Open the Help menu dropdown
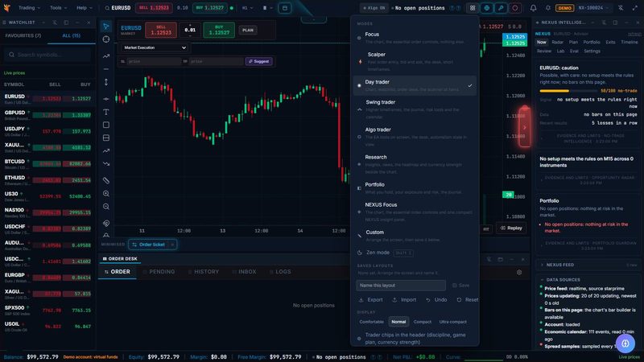Screen dimensions: 644x362 click(x=85, y=8)
